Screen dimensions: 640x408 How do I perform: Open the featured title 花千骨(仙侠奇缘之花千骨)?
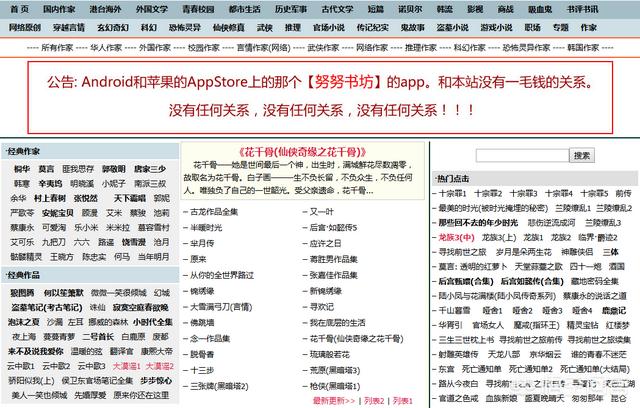tap(302, 152)
